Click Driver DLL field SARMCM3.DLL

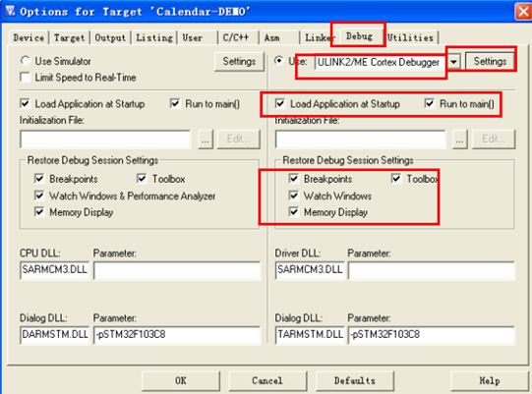click(310, 270)
